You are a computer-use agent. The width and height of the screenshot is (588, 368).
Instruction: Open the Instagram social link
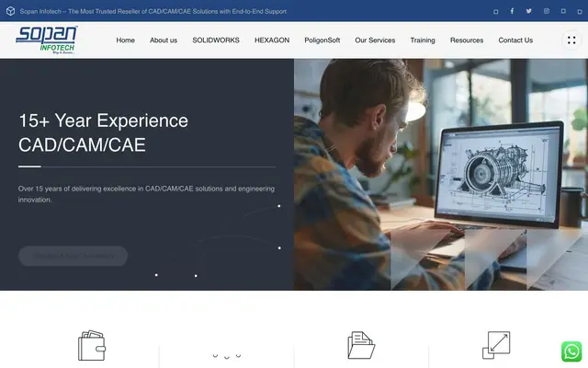point(547,11)
